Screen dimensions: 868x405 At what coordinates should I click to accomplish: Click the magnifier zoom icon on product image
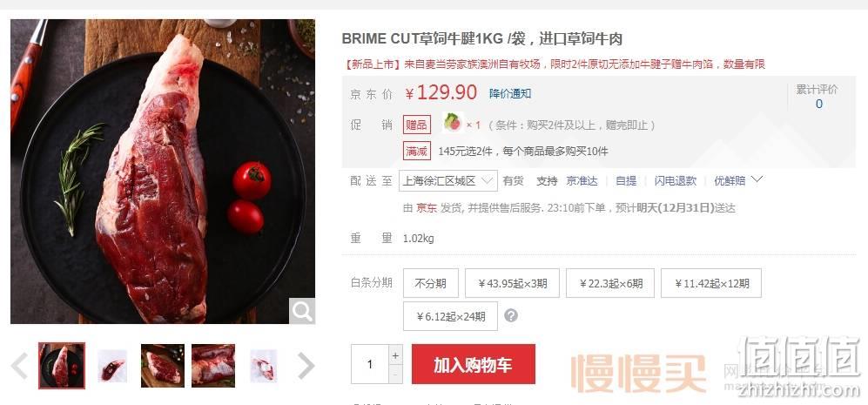[302, 311]
